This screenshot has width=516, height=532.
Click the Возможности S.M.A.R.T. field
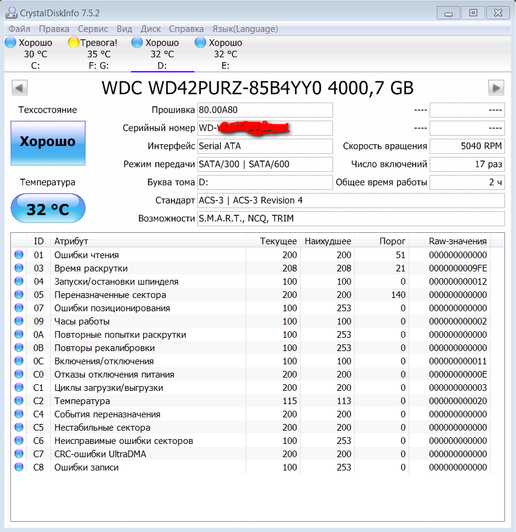point(351,218)
